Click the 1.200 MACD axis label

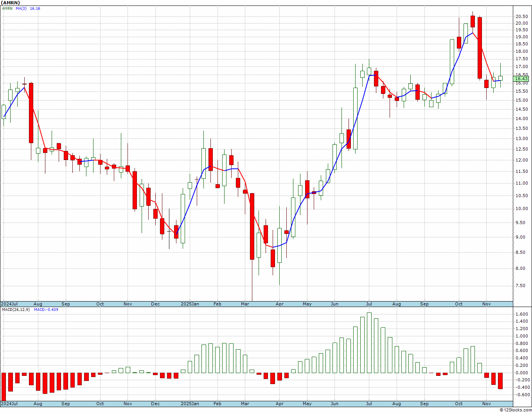click(x=522, y=329)
